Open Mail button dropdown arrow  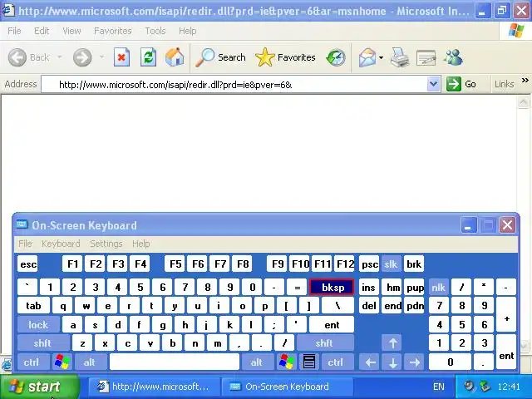click(x=381, y=57)
